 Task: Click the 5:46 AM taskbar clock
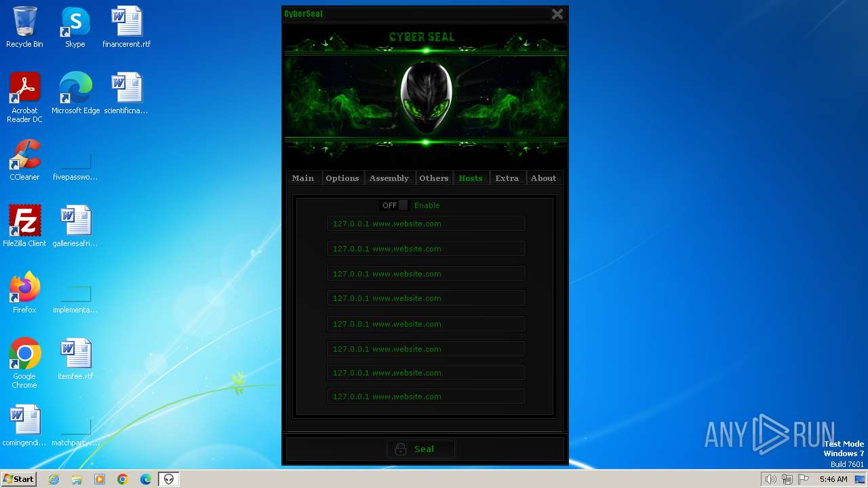pyautogui.click(x=833, y=479)
